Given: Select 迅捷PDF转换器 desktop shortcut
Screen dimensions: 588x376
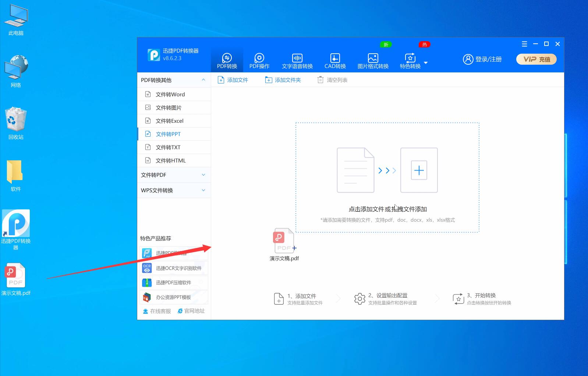Looking at the screenshot, I should pyautogui.click(x=16, y=230).
